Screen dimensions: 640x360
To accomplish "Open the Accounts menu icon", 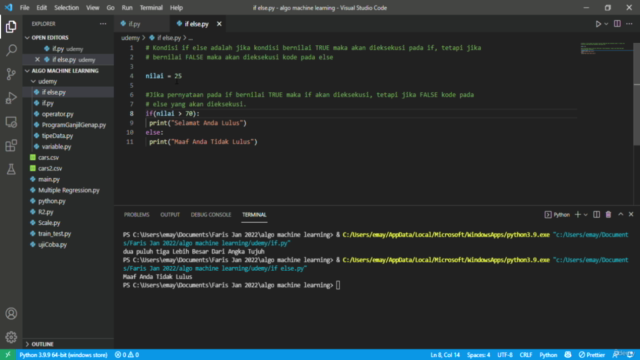I will 11,313.
